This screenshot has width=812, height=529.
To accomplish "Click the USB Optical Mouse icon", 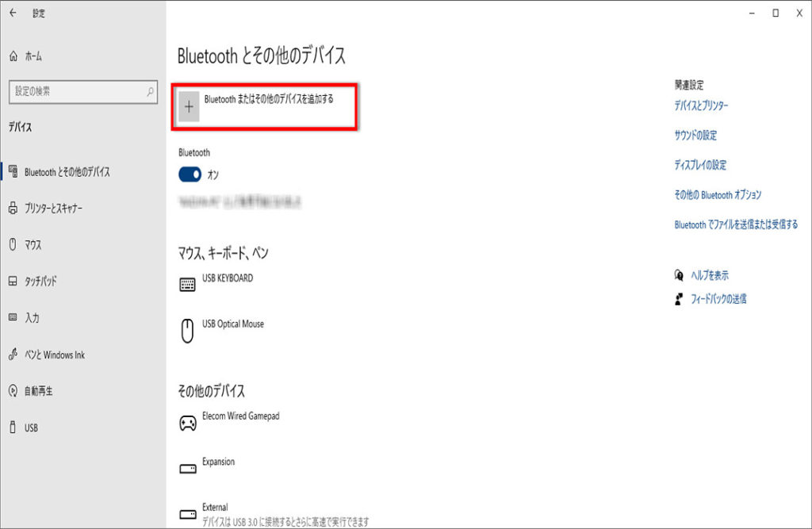I will tap(187, 330).
